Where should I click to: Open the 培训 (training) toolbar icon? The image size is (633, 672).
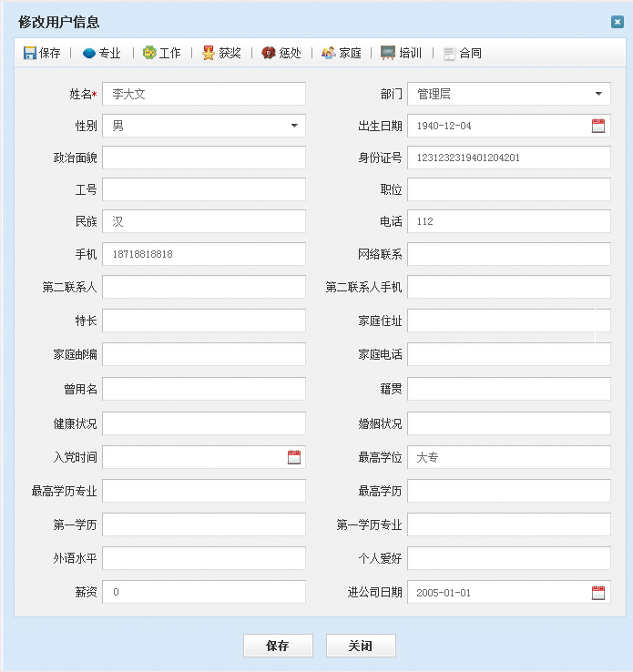[x=388, y=53]
